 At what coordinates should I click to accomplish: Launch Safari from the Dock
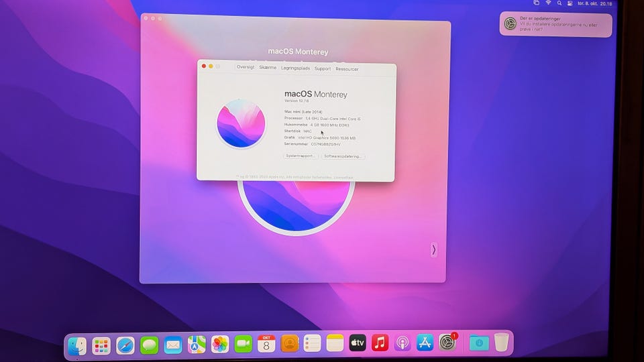[x=125, y=346]
